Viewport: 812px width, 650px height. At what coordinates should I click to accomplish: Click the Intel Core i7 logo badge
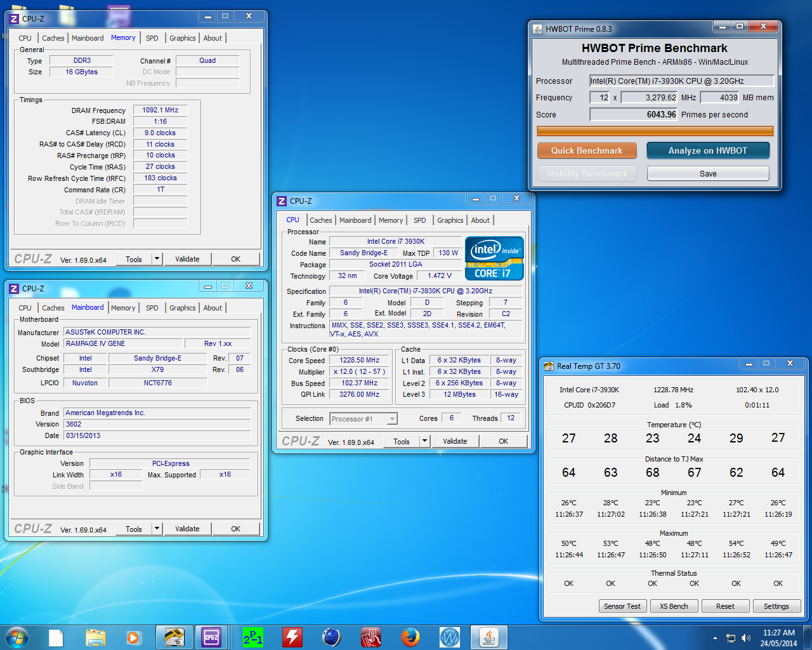[494, 258]
